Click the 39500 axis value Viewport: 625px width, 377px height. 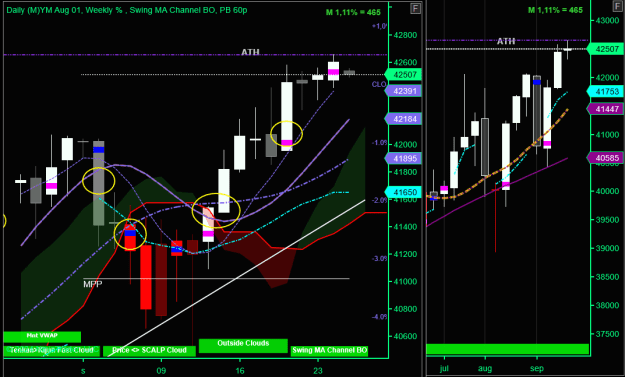(607, 220)
